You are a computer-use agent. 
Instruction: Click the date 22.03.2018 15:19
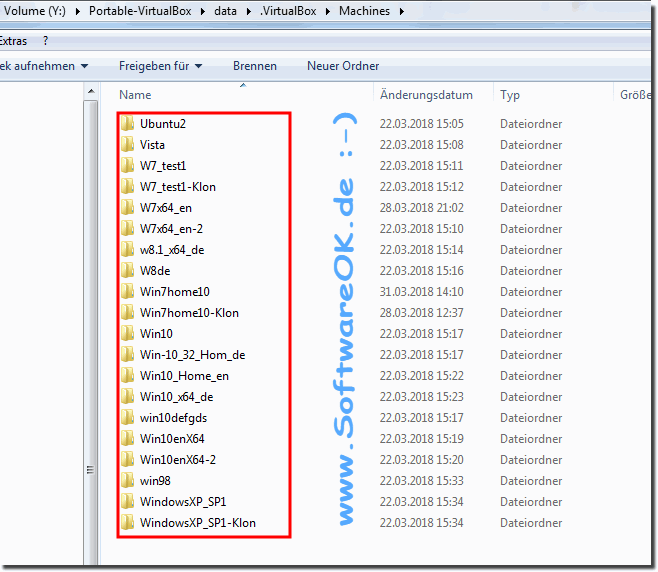(421, 439)
